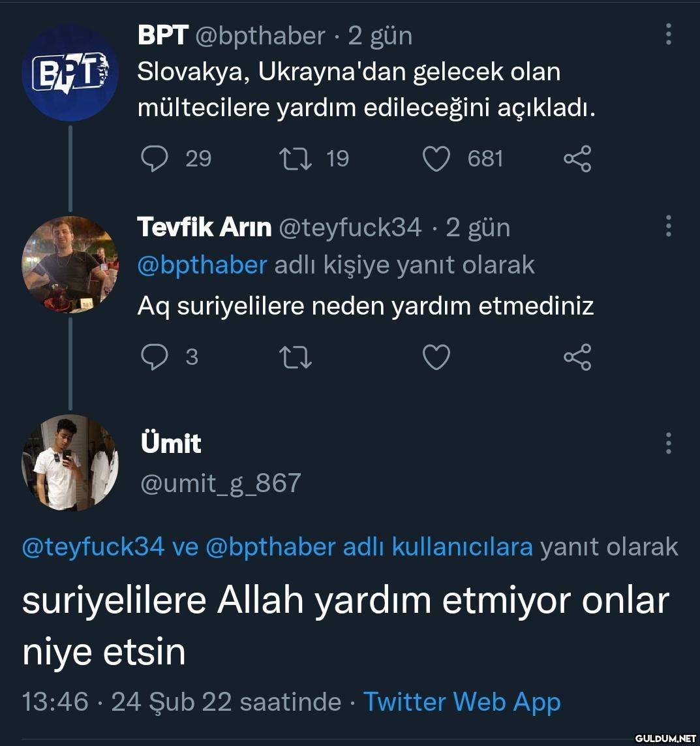Share the BPT tweet
The height and width of the screenshot is (746, 700).
tap(577, 159)
